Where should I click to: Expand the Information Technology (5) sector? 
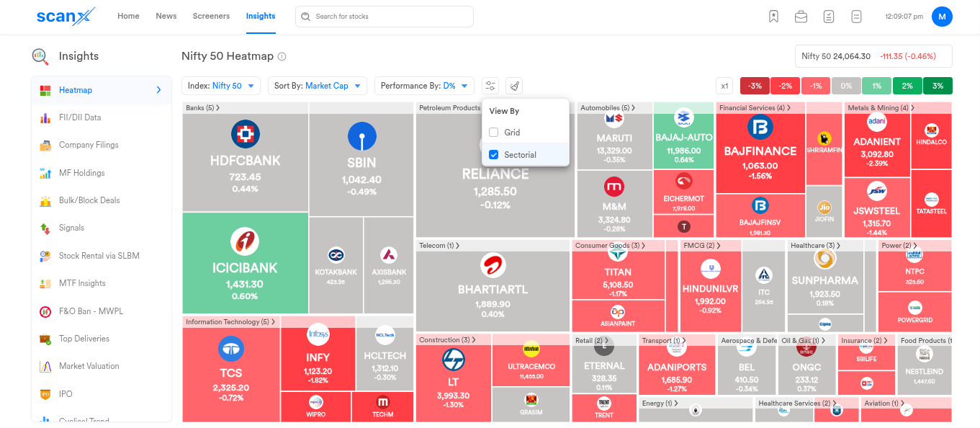(230, 322)
